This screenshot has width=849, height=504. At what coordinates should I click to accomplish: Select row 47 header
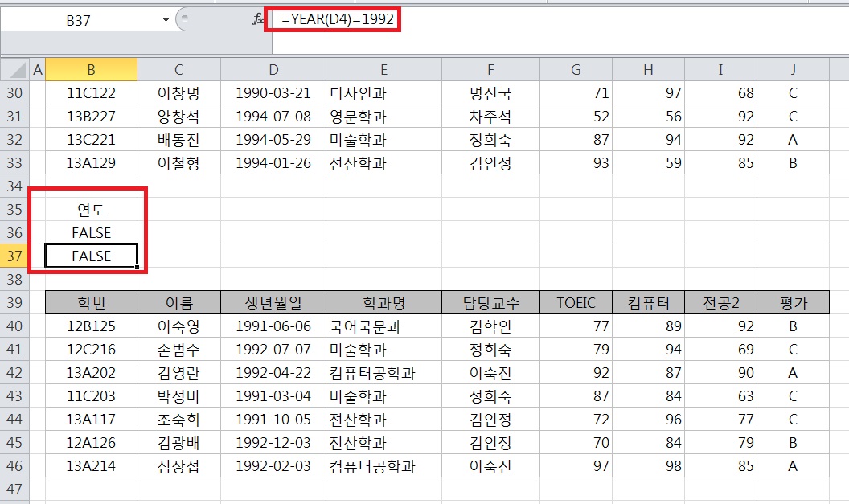(x=14, y=490)
